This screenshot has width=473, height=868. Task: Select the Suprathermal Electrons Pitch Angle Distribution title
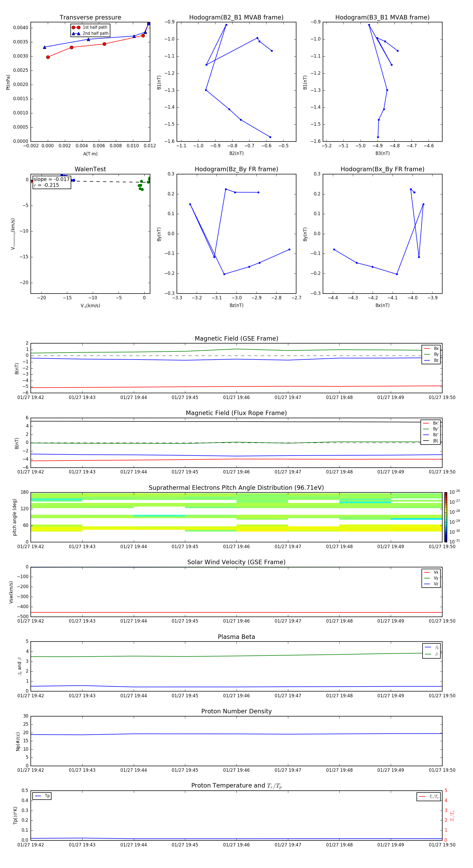pos(236,488)
